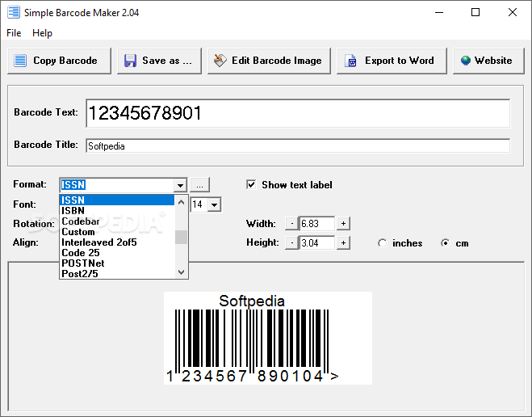The height and width of the screenshot is (417, 532).
Task: Collapse the Format dropdown arrow
Action: tap(180, 185)
